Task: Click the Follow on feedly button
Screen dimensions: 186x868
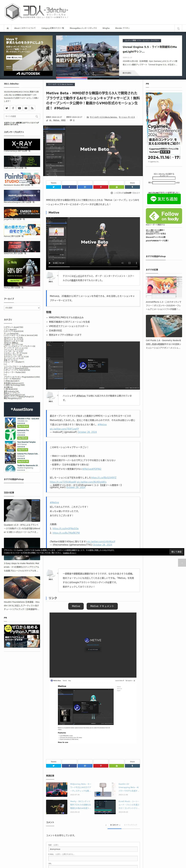Action: [164, 216]
